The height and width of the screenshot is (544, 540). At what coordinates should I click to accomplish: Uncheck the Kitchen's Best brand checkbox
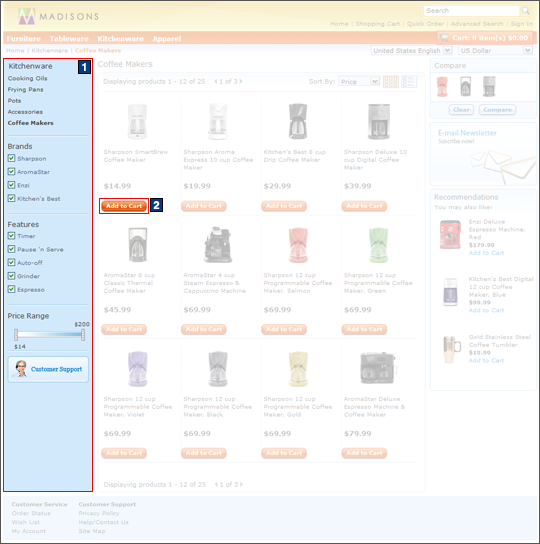click(11, 198)
